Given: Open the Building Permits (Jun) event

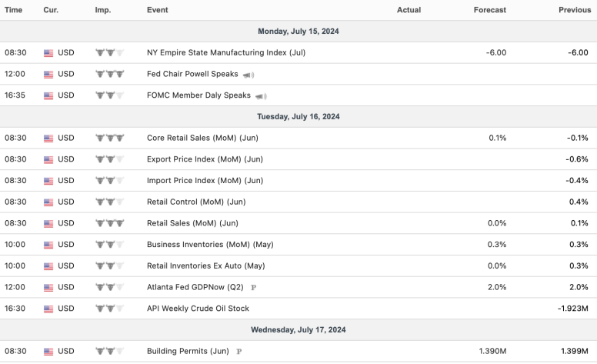Looking at the screenshot, I should (x=188, y=351).
